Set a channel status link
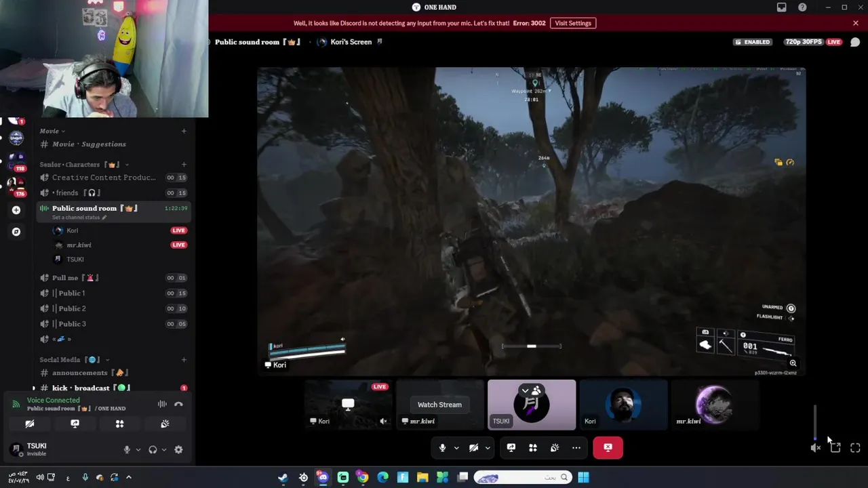The width and height of the screenshot is (868, 488). tap(79, 218)
